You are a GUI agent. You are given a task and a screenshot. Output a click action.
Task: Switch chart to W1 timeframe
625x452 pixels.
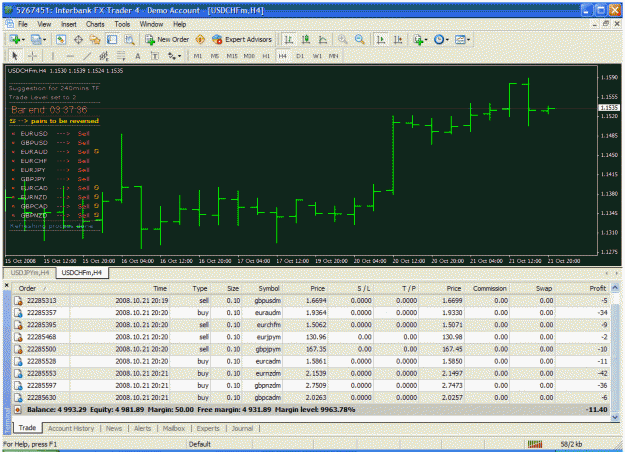[317, 56]
